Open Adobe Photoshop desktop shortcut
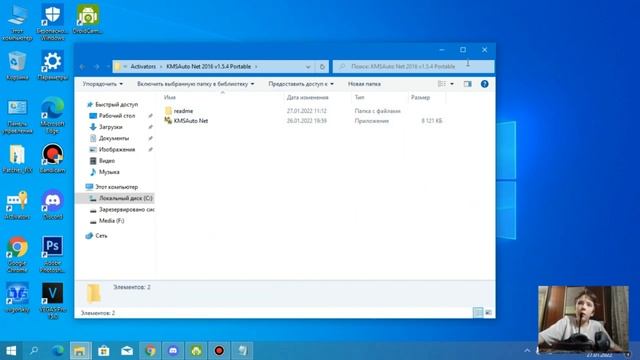This screenshot has width=640, height=360. click(53, 254)
